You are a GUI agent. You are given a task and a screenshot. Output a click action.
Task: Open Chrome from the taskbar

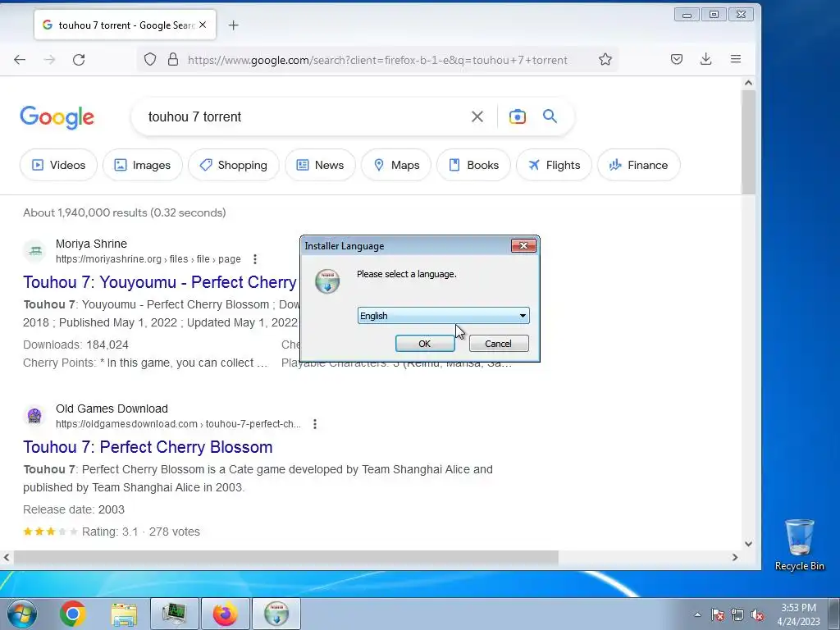pyautogui.click(x=73, y=614)
